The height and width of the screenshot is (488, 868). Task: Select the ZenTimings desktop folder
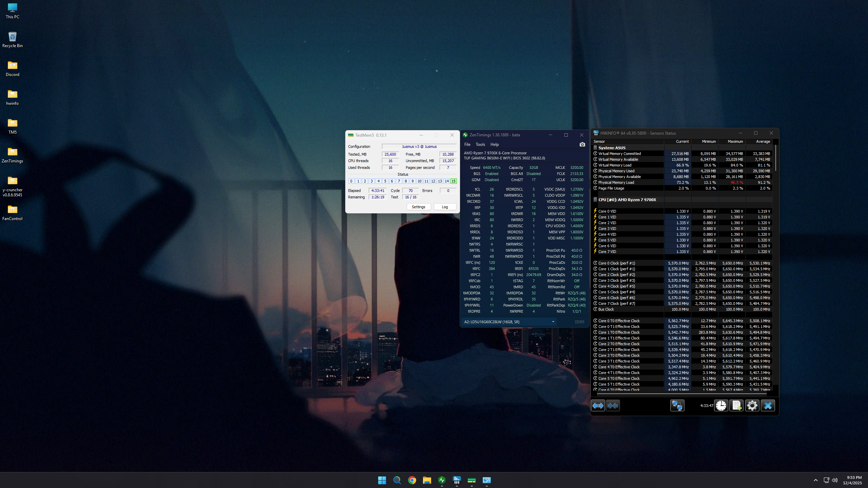pyautogui.click(x=13, y=155)
